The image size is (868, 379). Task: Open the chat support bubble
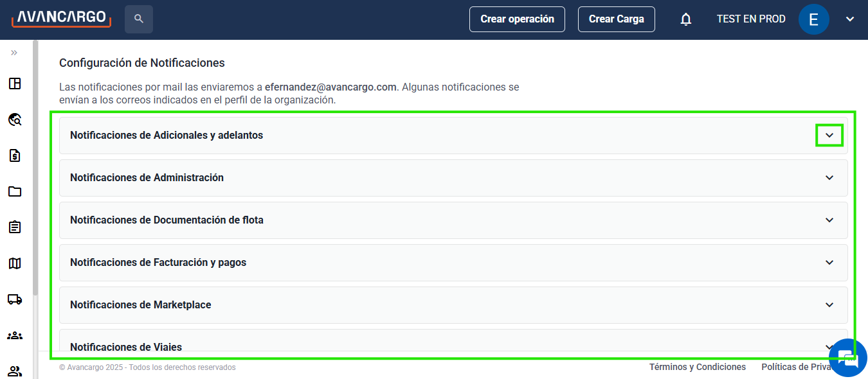[848, 358]
